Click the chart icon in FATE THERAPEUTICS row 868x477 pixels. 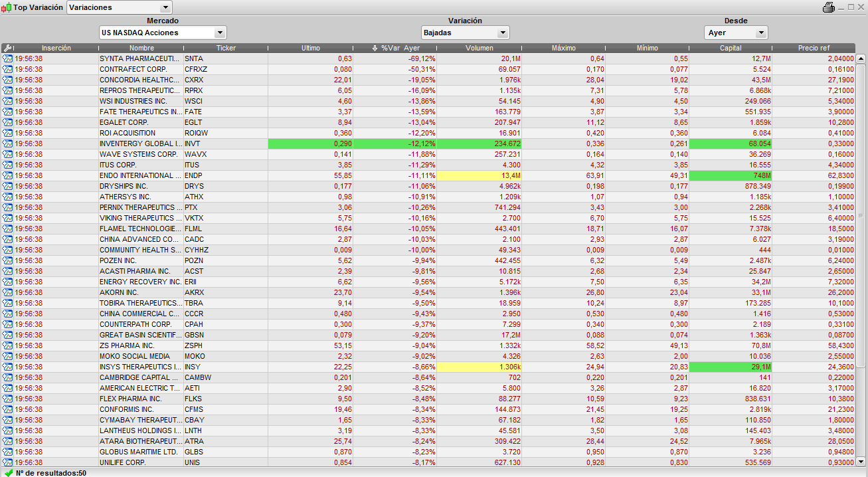pyautogui.click(x=8, y=112)
